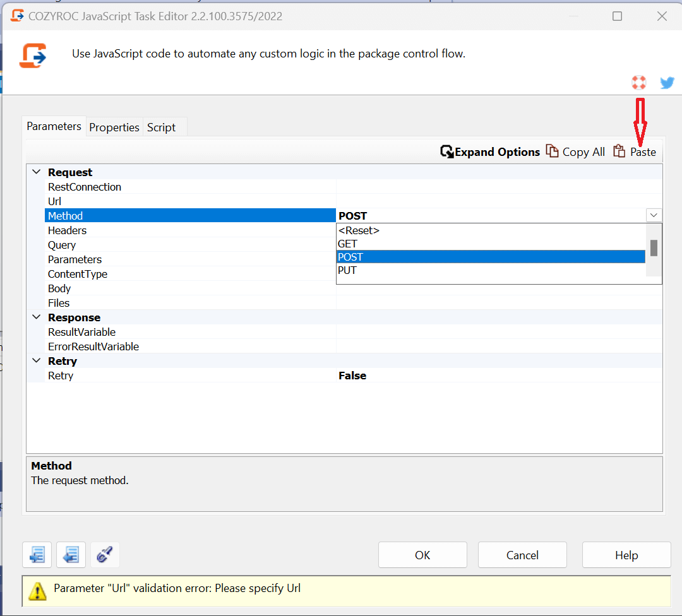Choose <Reset> from Method dropdown list
682x616 pixels.
(x=491, y=230)
